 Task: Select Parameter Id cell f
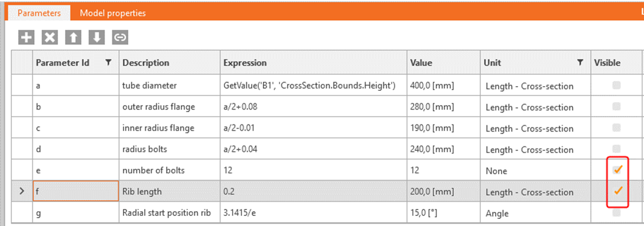click(x=76, y=192)
